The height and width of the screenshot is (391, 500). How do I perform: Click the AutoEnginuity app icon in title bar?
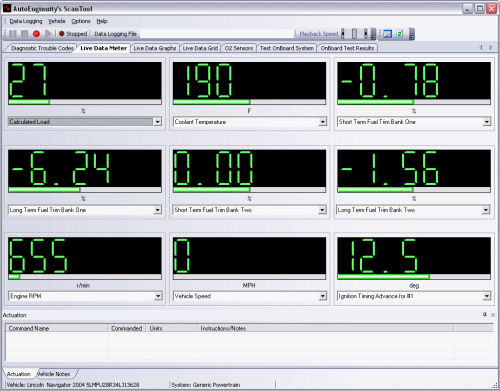7,8
